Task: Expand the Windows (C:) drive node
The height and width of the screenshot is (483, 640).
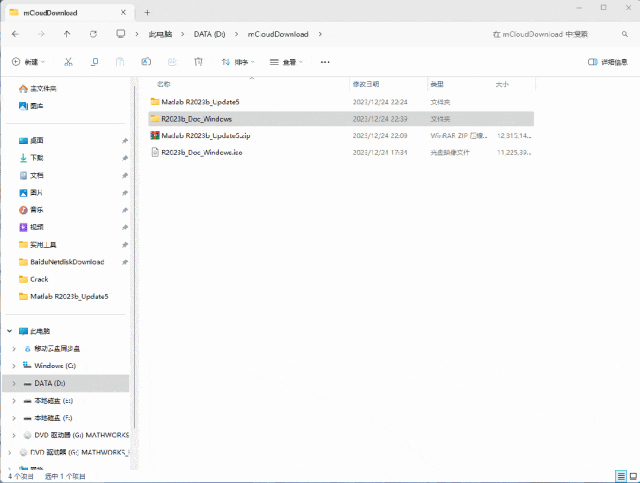Action: [x=14, y=366]
